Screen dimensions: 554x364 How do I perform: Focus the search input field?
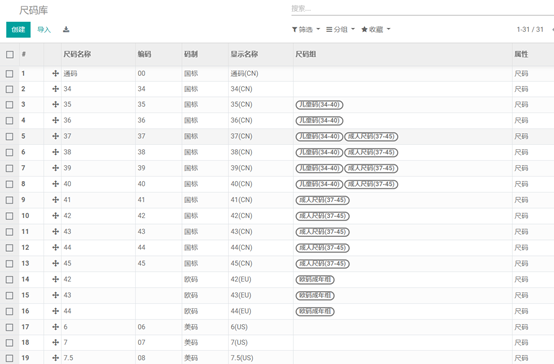point(422,9)
